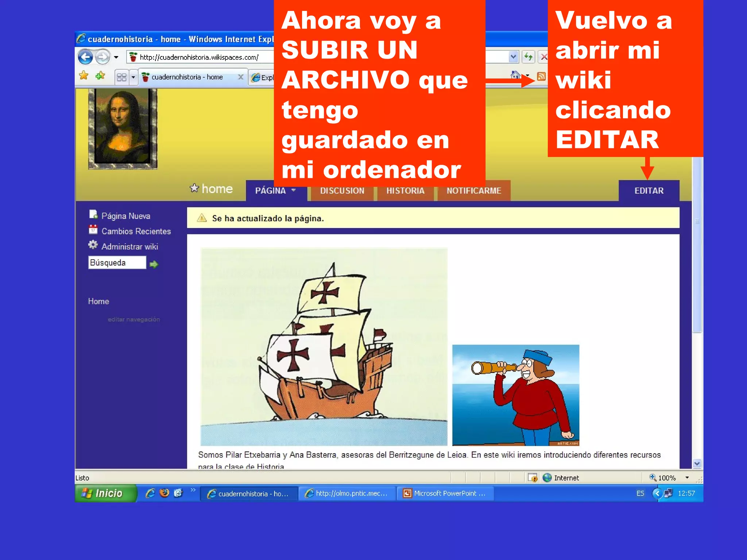
Task: Click the 12:57 taskbar clock
Action: pos(686,493)
